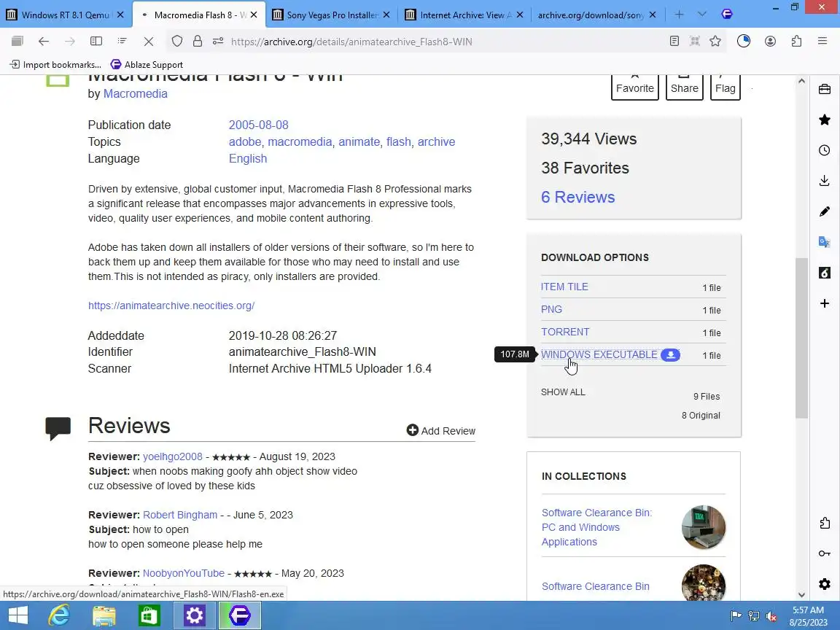Open reviewer Robert Bingham profile
Screen dimensions: 840x630
point(180,515)
